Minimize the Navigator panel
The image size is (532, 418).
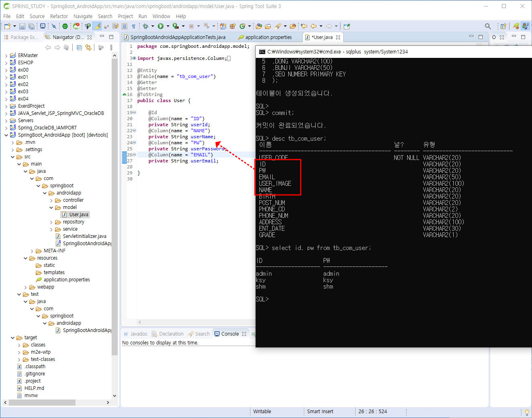(102, 37)
